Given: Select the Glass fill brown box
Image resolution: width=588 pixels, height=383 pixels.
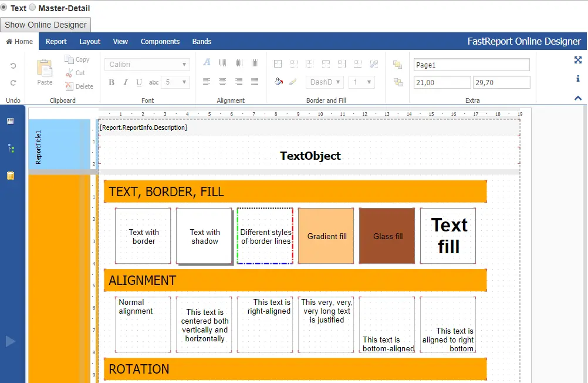Looking at the screenshot, I should (387, 236).
